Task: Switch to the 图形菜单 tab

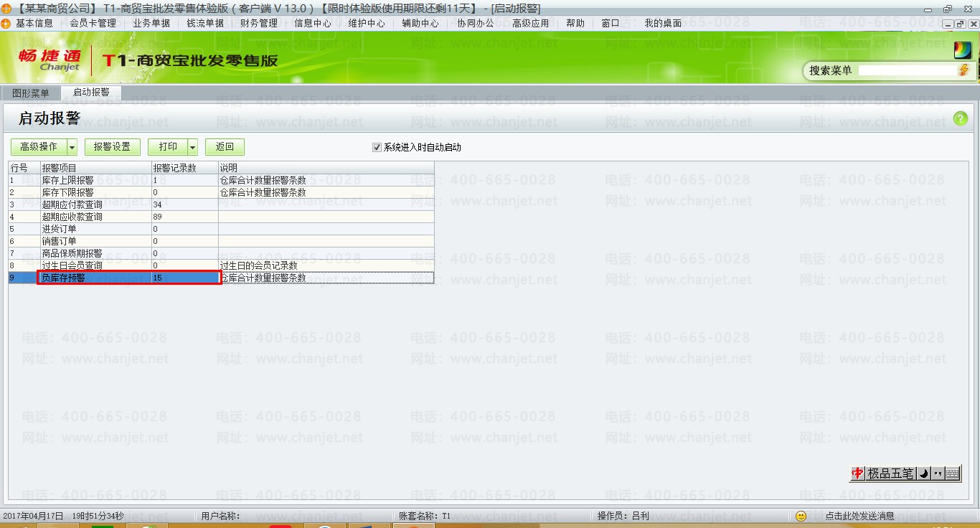Action: pos(31,93)
